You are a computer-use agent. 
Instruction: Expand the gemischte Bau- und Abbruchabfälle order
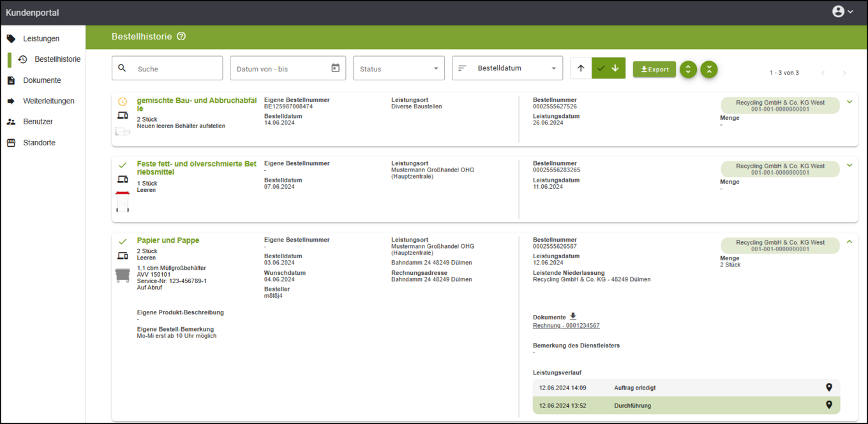pyautogui.click(x=849, y=102)
